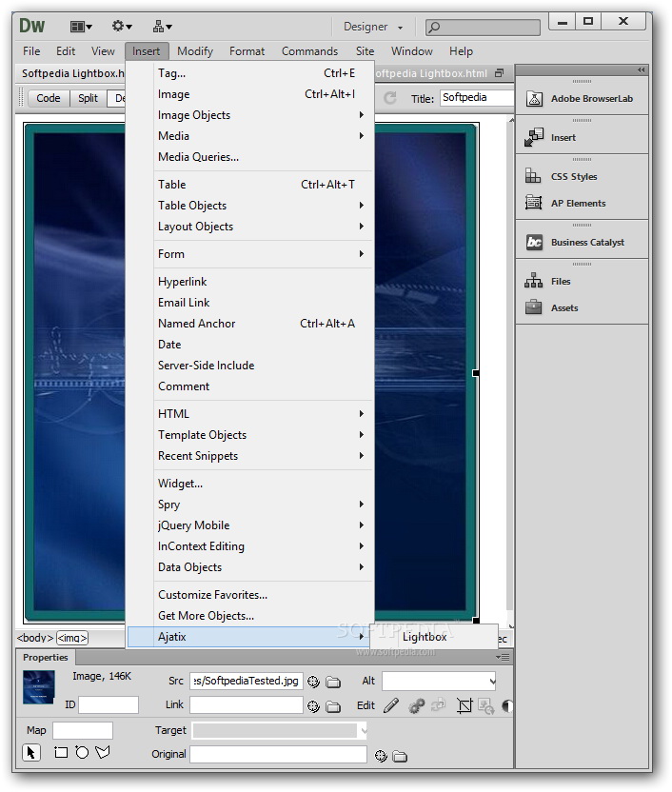
Task: Expand the Alt text dropdown
Action: [x=491, y=682]
